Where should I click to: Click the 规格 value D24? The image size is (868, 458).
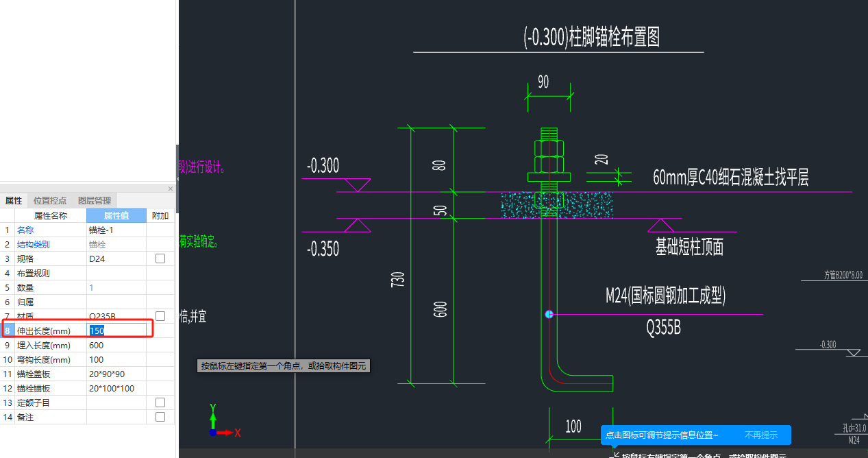tap(116, 258)
